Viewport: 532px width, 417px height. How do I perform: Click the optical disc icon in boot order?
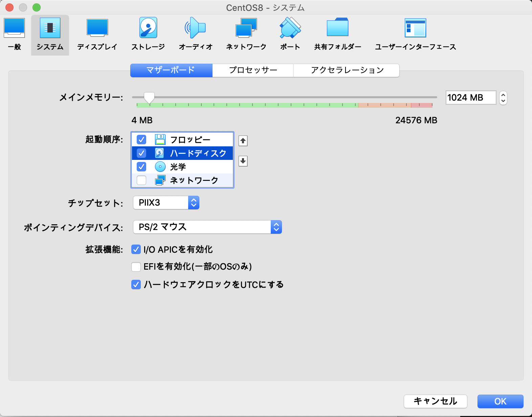(x=160, y=167)
